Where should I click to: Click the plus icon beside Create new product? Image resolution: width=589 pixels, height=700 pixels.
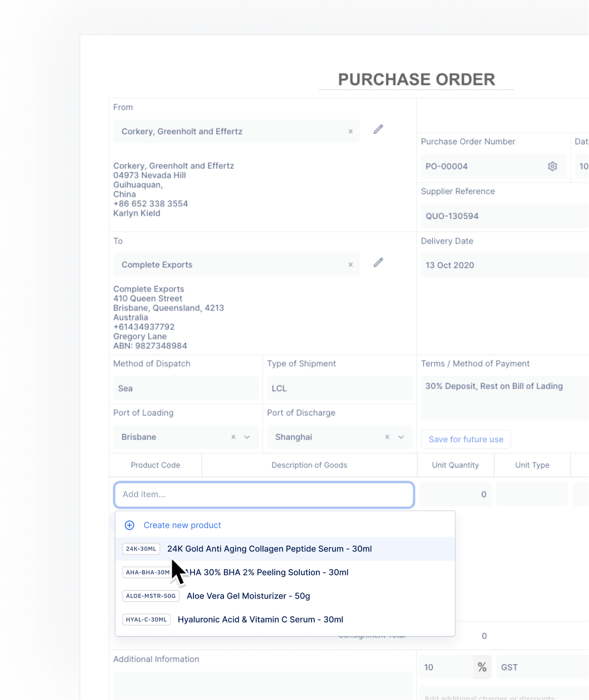click(x=129, y=525)
